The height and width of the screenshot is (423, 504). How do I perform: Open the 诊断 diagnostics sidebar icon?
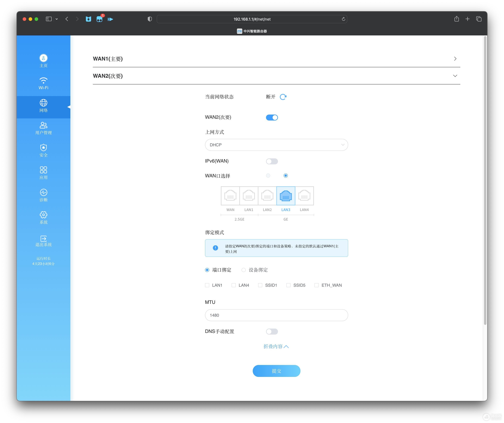click(x=43, y=192)
